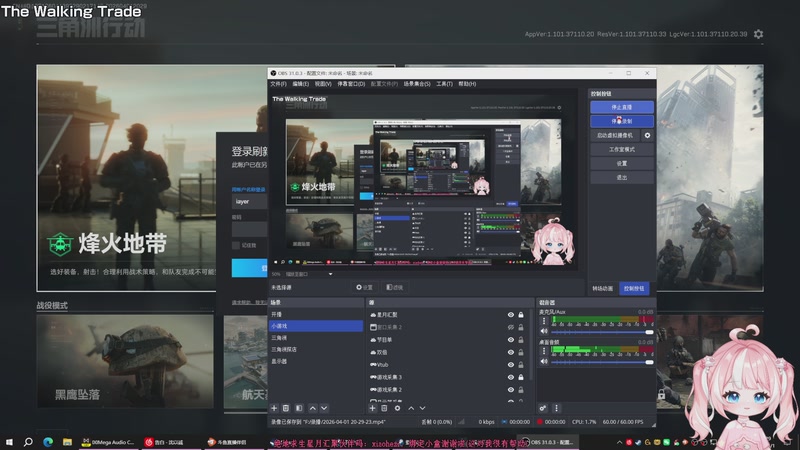
Task: Click 停止直播 to stop streaming
Action: pos(621,107)
